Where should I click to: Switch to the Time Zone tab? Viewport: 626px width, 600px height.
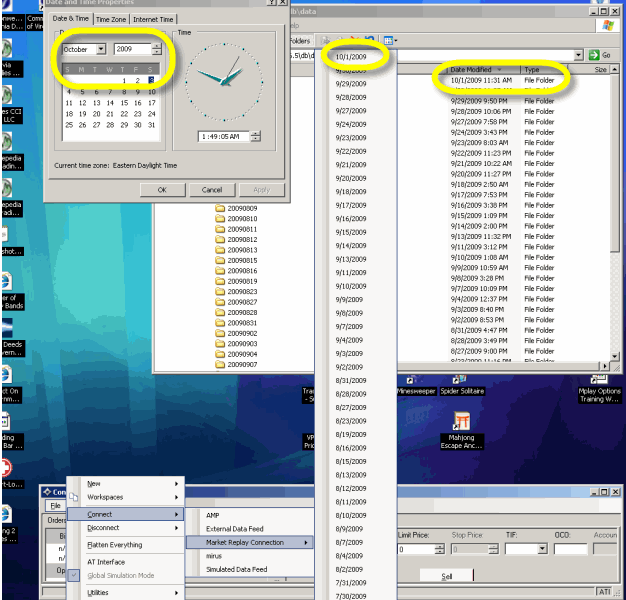(111, 19)
